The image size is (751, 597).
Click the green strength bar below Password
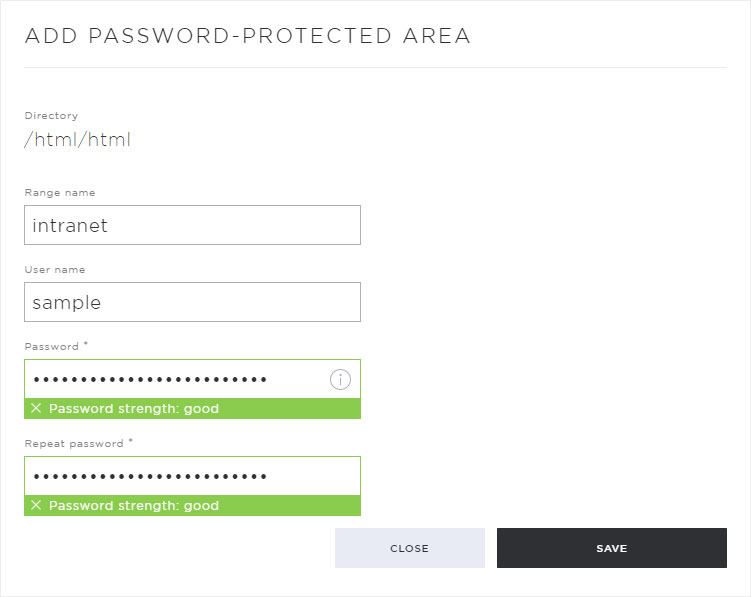point(193,409)
